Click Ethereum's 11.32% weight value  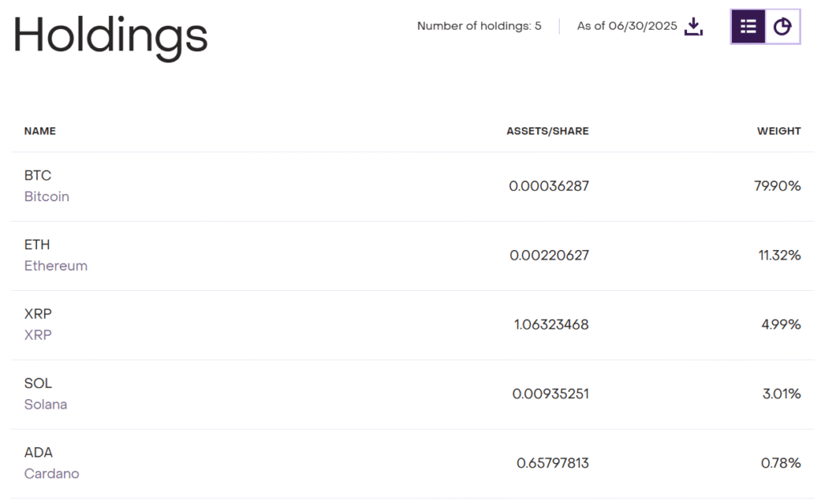[779, 255]
